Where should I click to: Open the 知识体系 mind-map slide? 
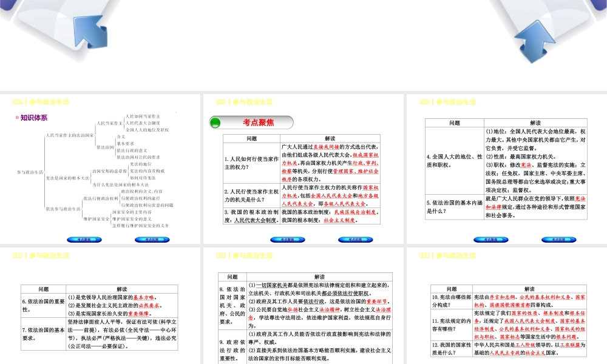tap(100, 169)
